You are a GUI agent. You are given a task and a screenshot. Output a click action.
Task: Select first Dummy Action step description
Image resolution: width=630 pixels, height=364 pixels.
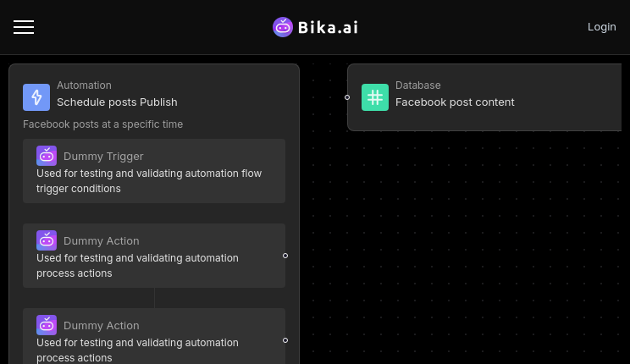tap(137, 266)
